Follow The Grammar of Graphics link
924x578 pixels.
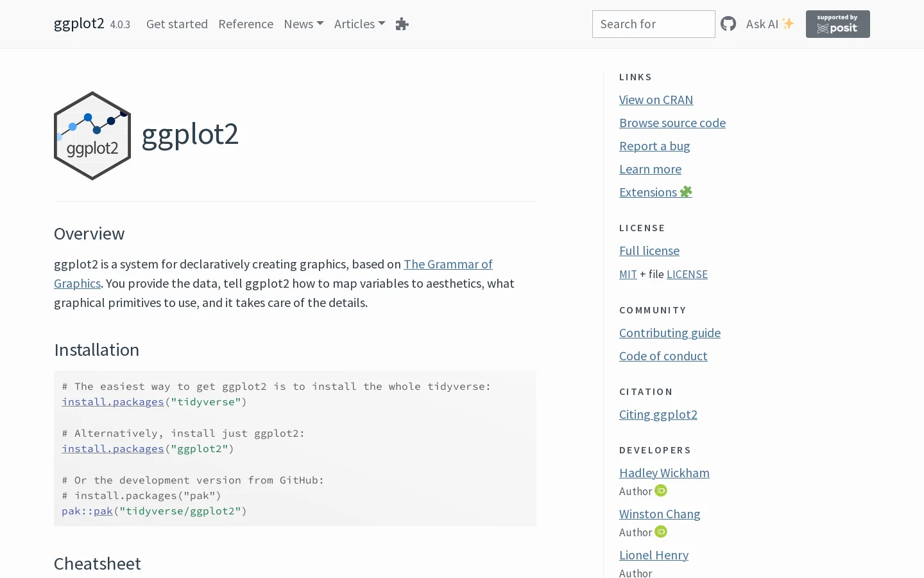[x=448, y=264]
